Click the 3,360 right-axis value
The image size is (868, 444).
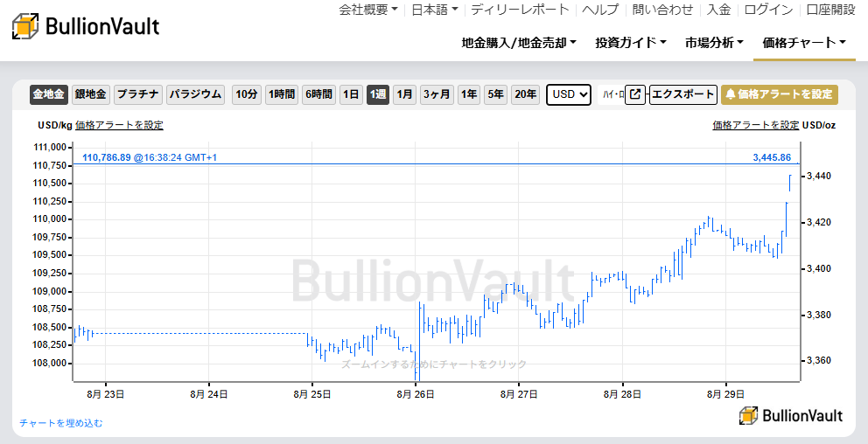pos(818,360)
